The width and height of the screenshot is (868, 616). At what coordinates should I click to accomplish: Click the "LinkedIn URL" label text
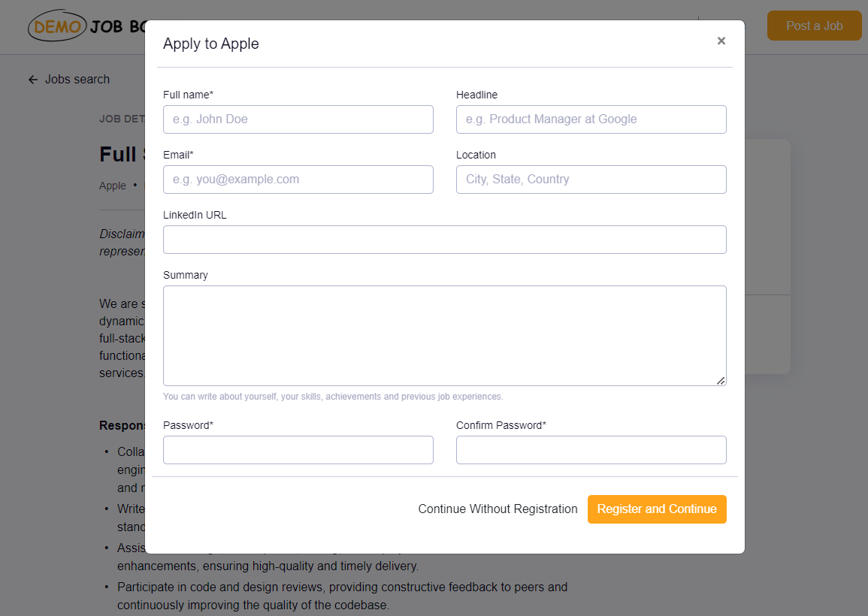click(x=195, y=215)
